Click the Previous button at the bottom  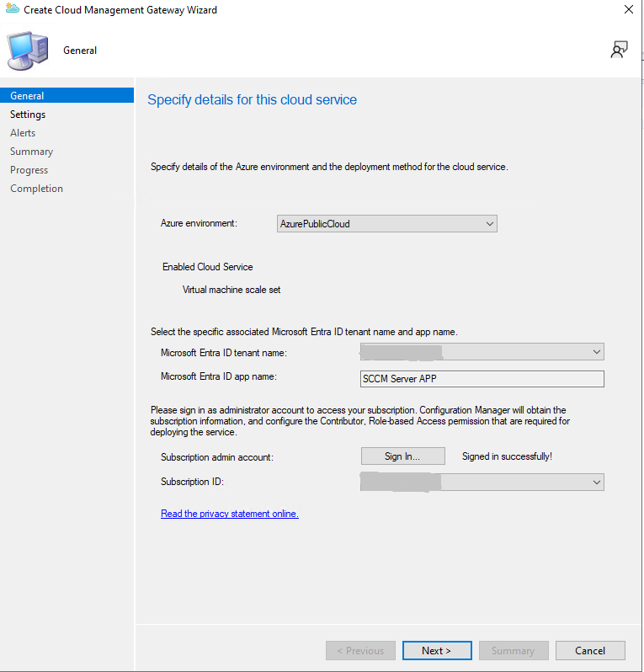tap(360, 651)
